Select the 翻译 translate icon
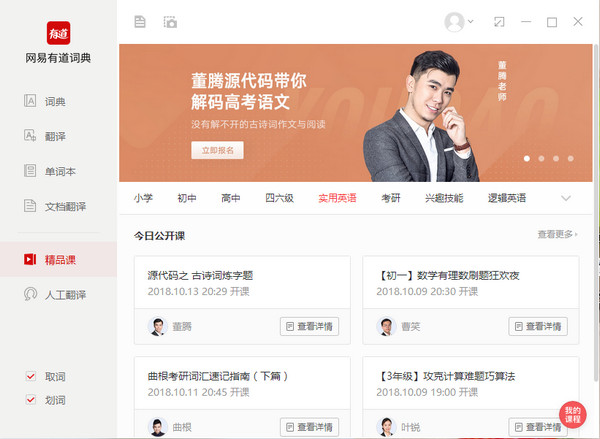600x439 pixels. (30, 136)
